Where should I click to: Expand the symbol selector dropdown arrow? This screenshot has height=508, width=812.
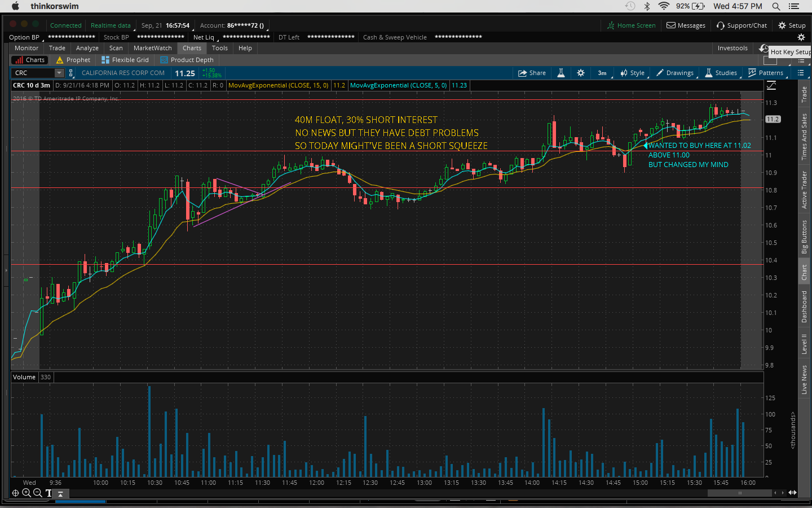[59, 73]
